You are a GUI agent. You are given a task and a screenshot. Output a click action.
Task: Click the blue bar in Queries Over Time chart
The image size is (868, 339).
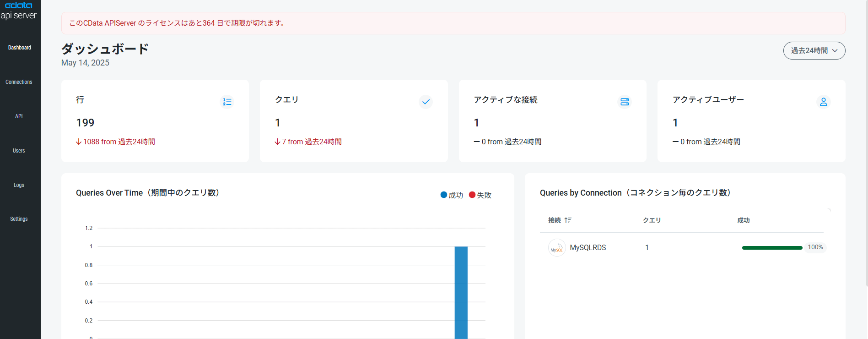[461, 292]
